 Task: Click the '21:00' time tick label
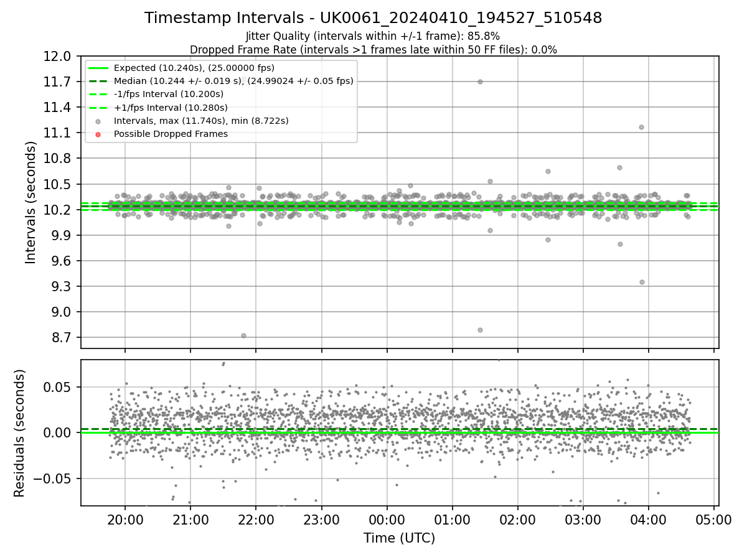(190, 520)
